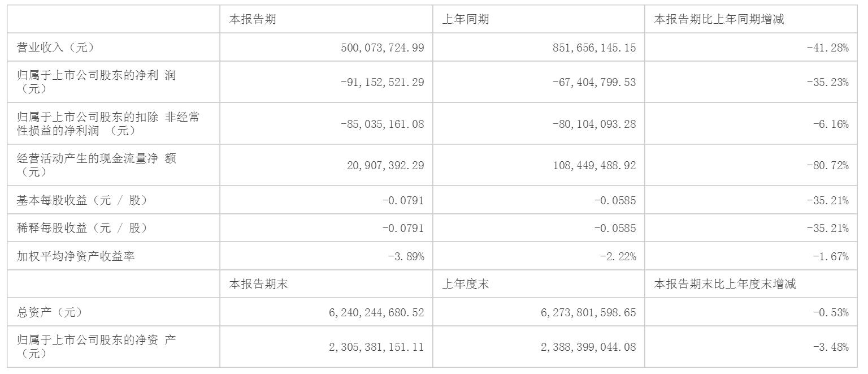Click the 稀释每股收益 row label
The height and width of the screenshot is (374, 868).
[x=83, y=228]
